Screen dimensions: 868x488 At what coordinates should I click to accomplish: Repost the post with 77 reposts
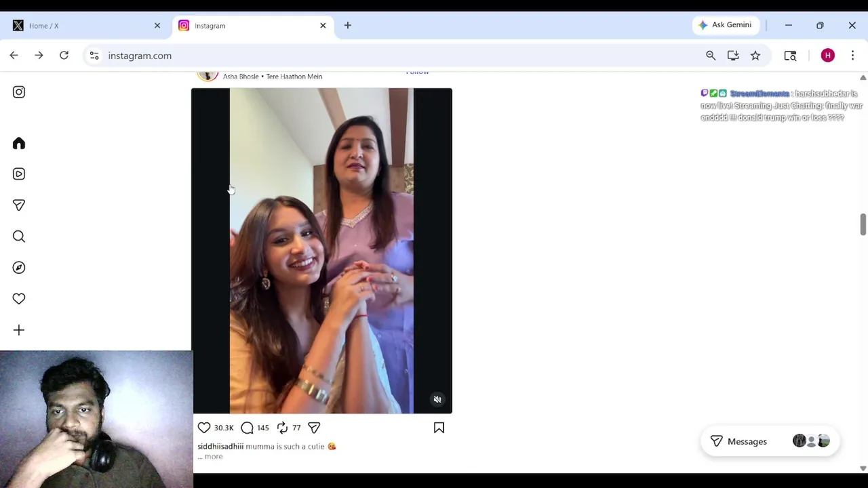click(283, 428)
